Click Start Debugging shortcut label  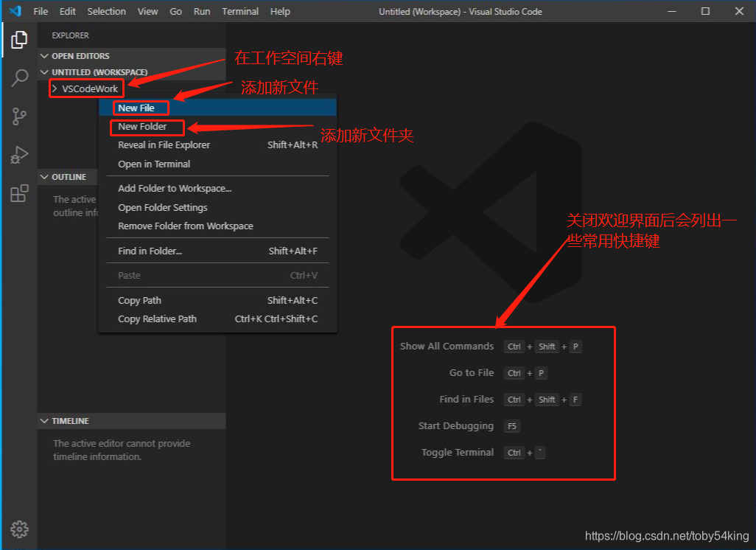pyautogui.click(x=455, y=425)
